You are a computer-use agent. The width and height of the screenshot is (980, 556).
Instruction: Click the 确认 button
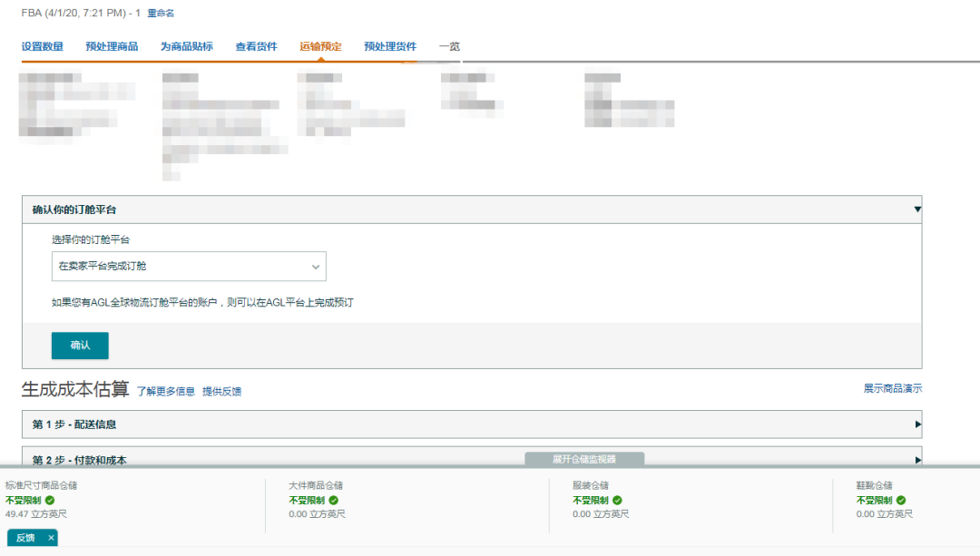click(x=80, y=346)
